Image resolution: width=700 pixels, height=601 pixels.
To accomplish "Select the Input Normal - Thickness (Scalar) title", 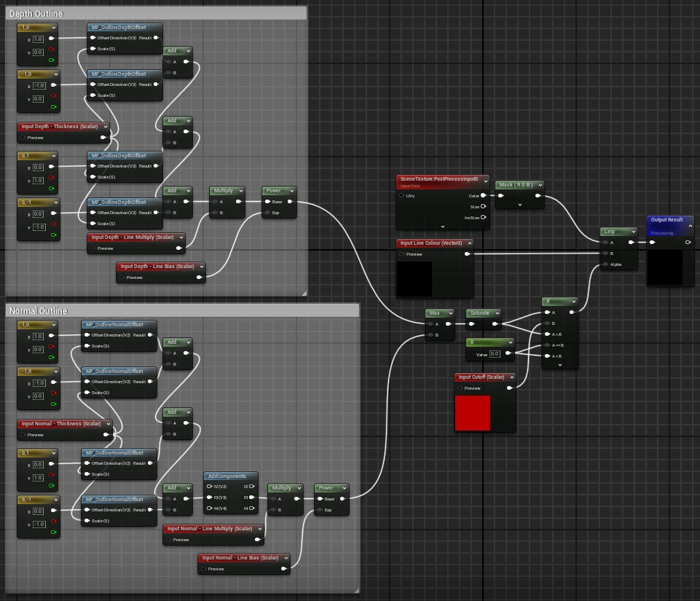I will coord(60,423).
